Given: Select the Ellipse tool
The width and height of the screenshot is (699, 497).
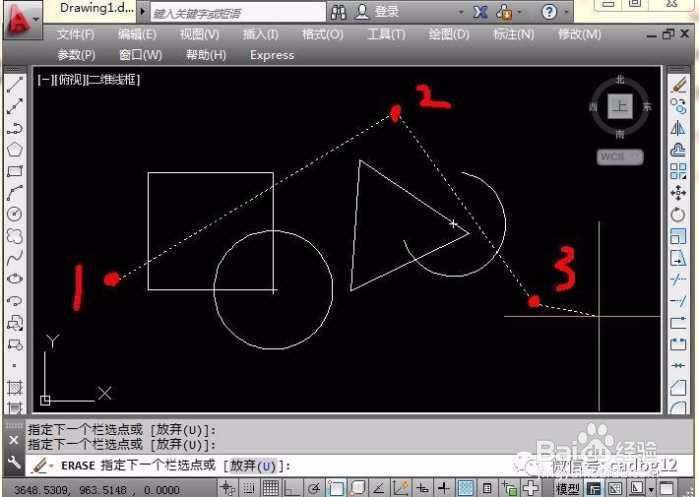Looking at the screenshot, I should (x=15, y=279).
